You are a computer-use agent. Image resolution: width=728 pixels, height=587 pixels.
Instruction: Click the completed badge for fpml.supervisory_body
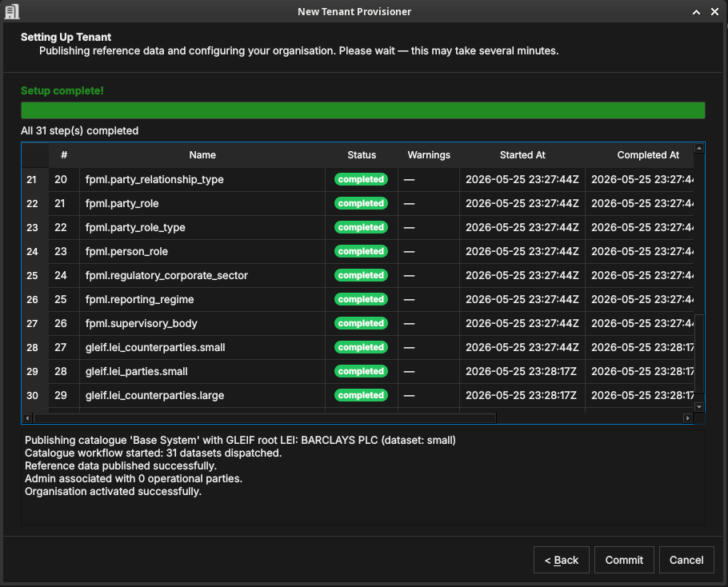[362, 323]
